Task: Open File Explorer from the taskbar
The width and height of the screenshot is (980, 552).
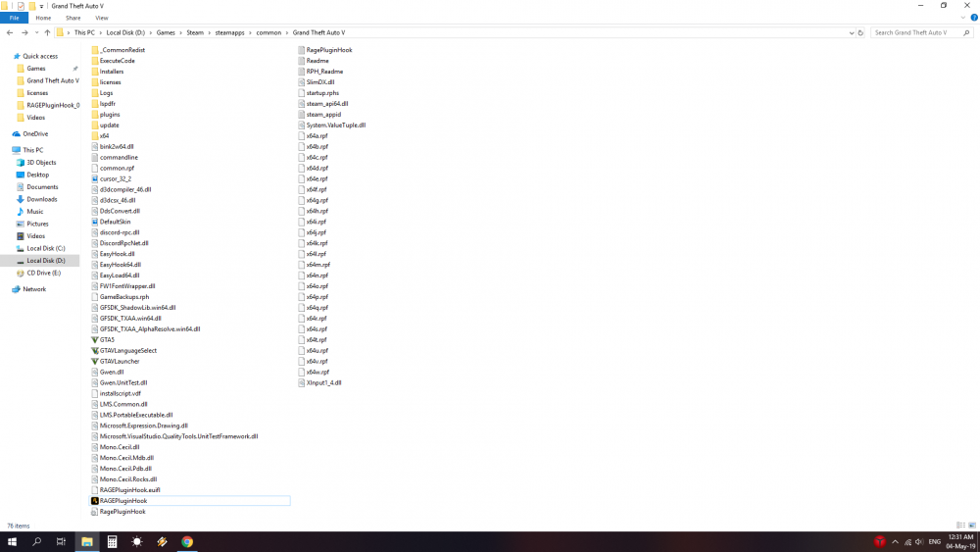Action: (87, 542)
